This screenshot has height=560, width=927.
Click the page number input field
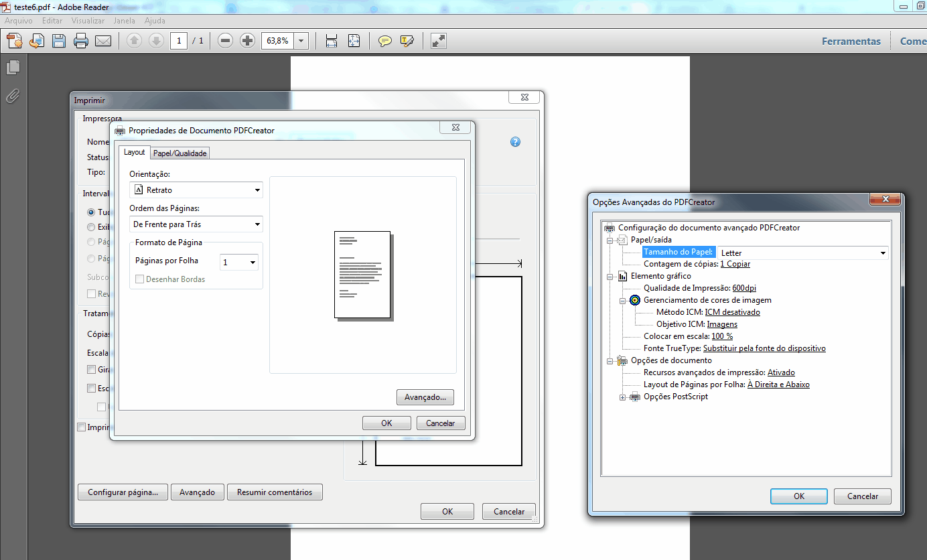point(179,41)
